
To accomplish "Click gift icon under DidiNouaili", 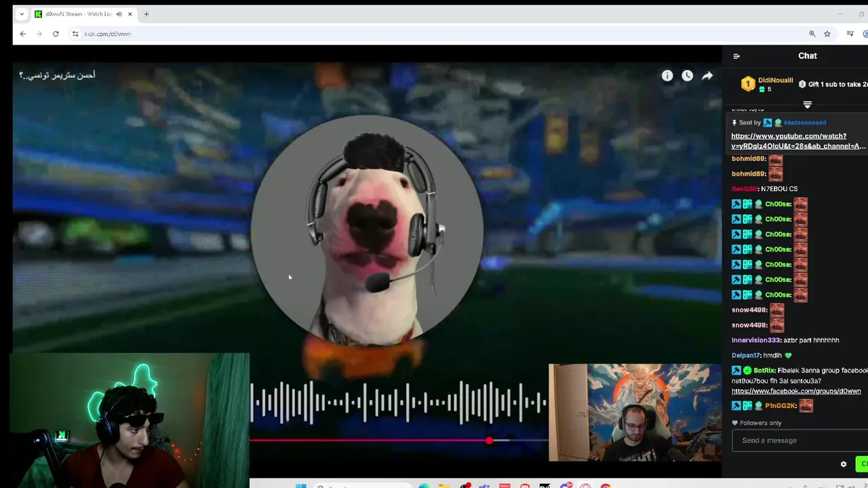I will pyautogui.click(x=762, y=89).
